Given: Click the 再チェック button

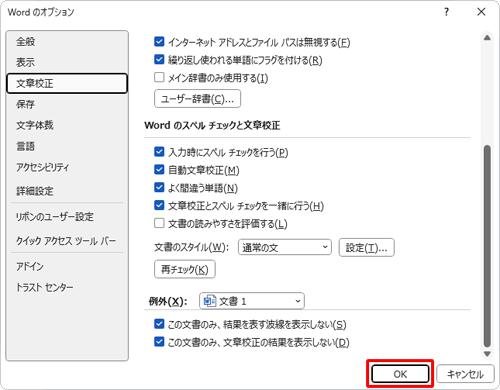Looking at the screenshot, I should [185, 269].
